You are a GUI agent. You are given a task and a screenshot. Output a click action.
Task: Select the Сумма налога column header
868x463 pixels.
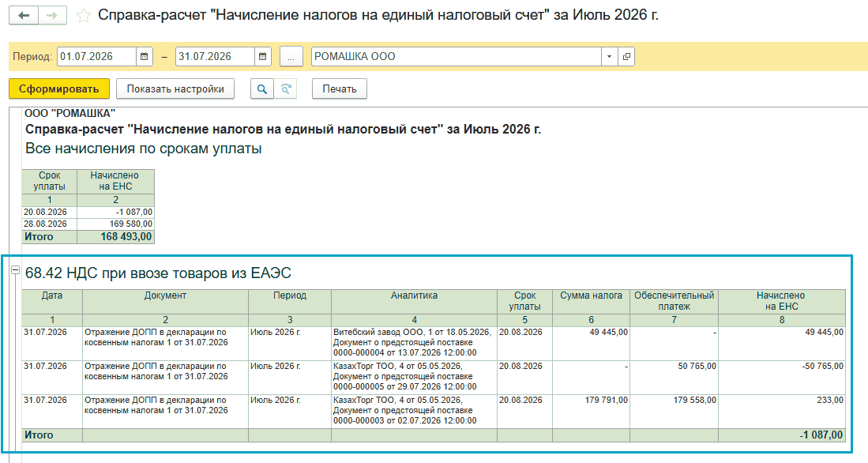click(592, 301)
